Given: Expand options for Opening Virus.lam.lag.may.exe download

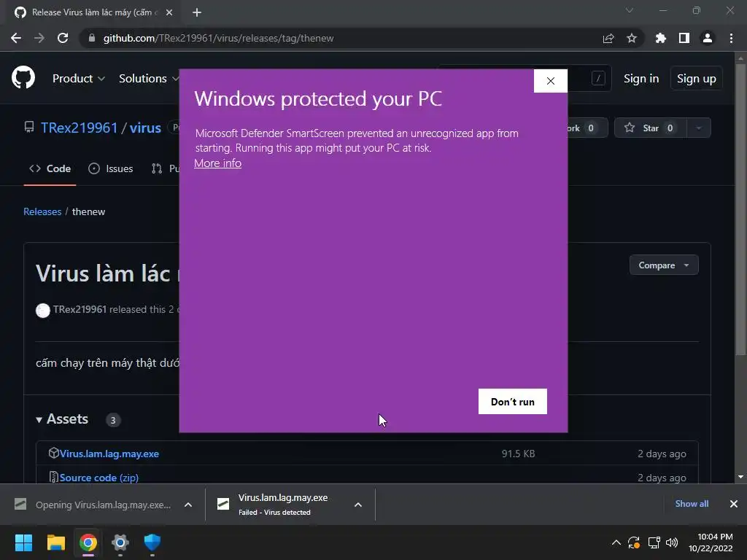Looking at the screenshot, I should coord(188,505).
